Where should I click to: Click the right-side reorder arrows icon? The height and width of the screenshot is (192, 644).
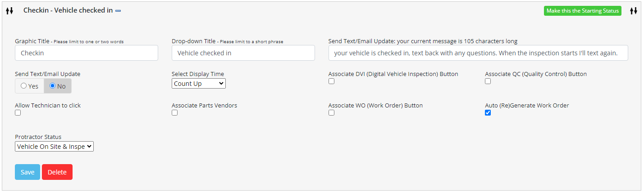[x=634, y=11]
